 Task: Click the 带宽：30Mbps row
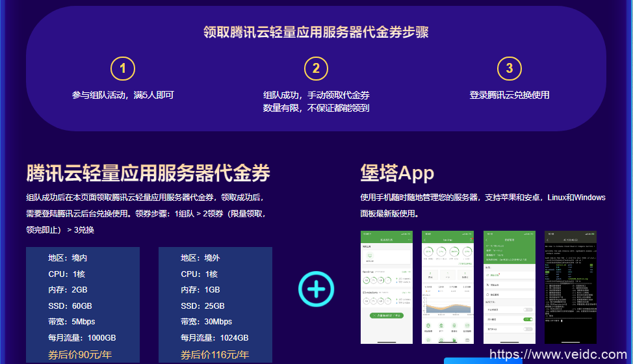point(206,322)
